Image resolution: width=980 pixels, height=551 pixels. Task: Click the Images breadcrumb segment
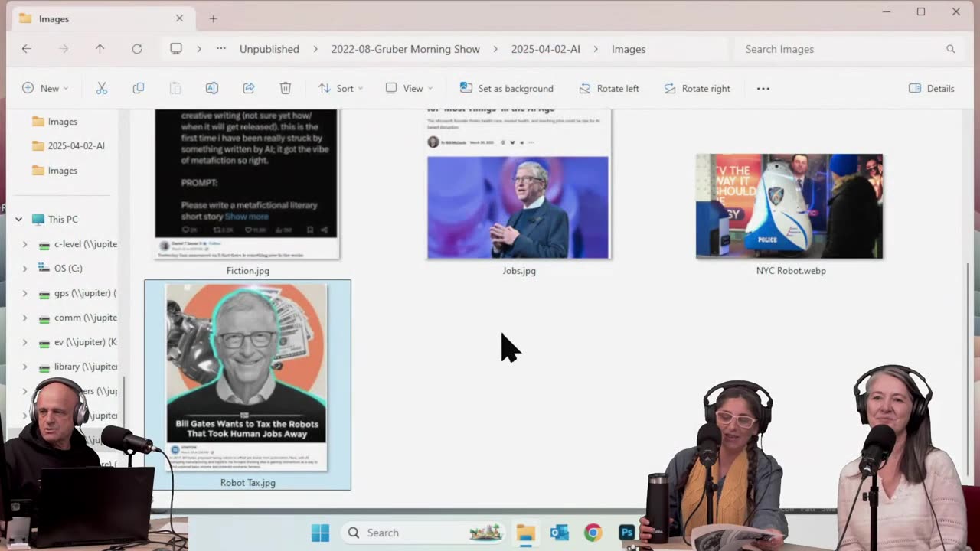point(629,49)
